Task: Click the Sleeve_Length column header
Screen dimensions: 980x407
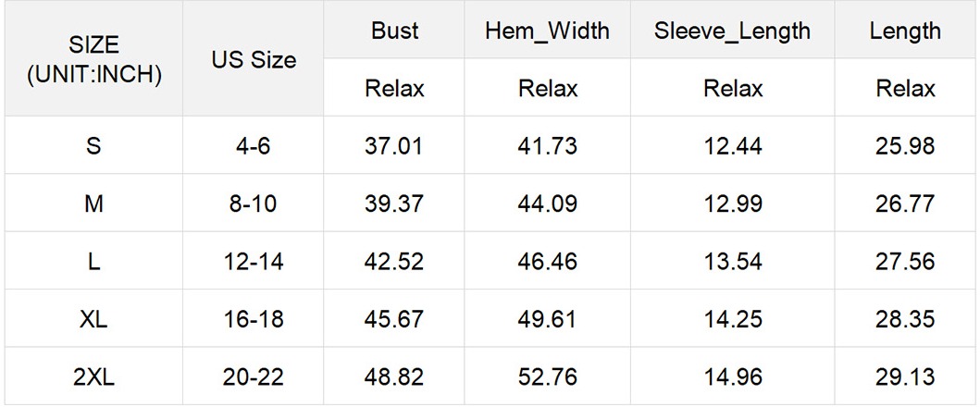Action: pos(733,31)
